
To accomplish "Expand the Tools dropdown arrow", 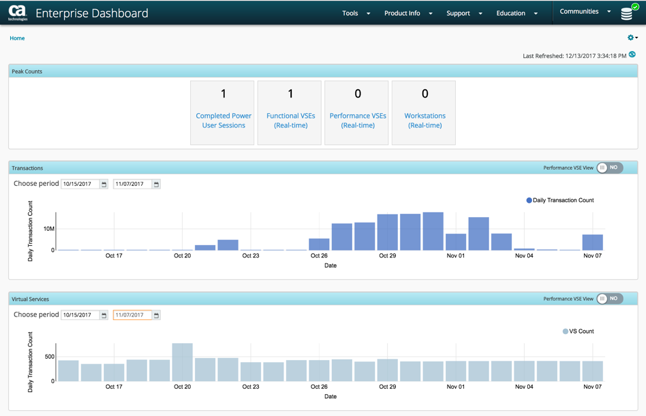I will point(368,14).
